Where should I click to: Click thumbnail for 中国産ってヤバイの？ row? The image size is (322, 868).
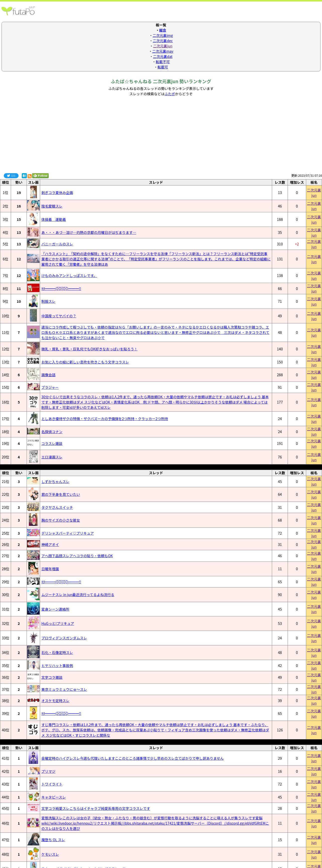(x=33, y=316)
